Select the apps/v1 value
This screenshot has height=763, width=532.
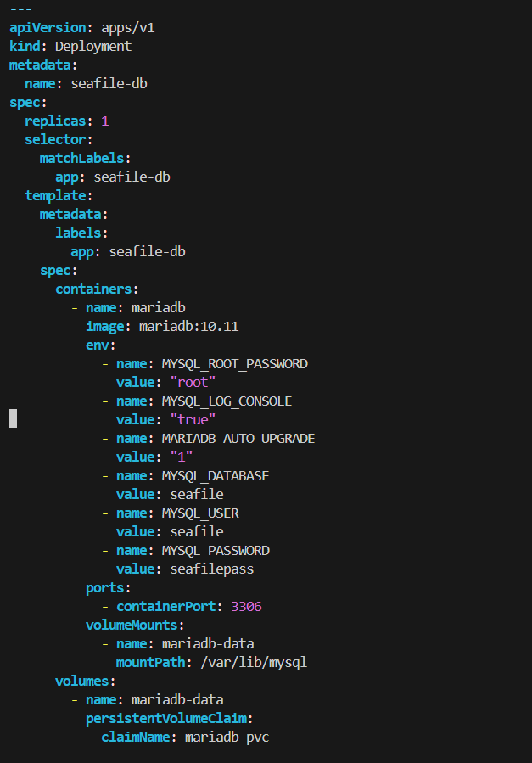[x=128, y=28]
